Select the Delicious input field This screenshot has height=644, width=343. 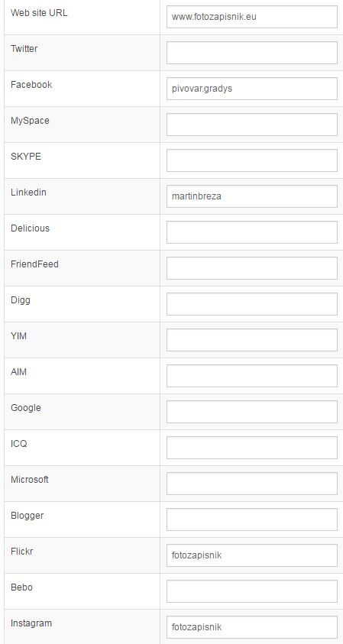pyautogui.click(x=252, y=232)
